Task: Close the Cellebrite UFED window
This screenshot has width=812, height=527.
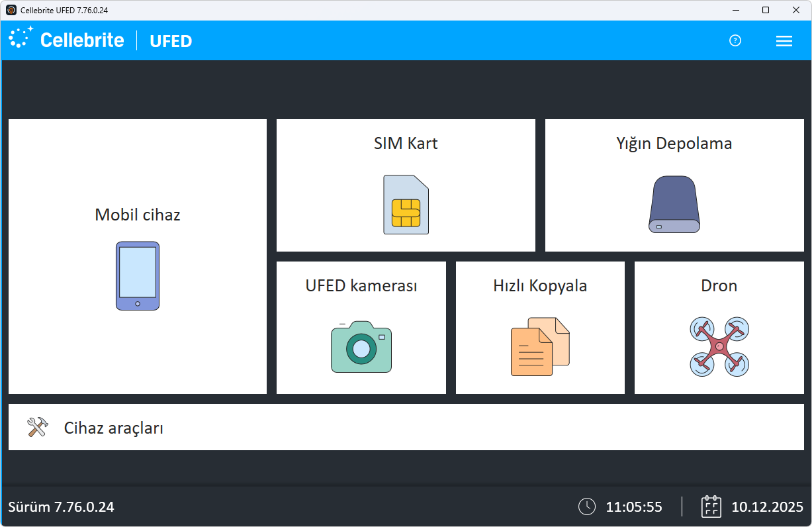Action: pyautogui.click(x=796, y=10)
